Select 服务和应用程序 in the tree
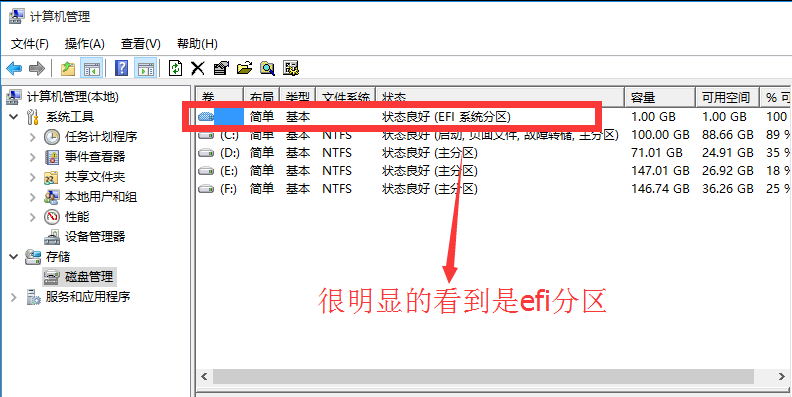 (x=88, y=296)
